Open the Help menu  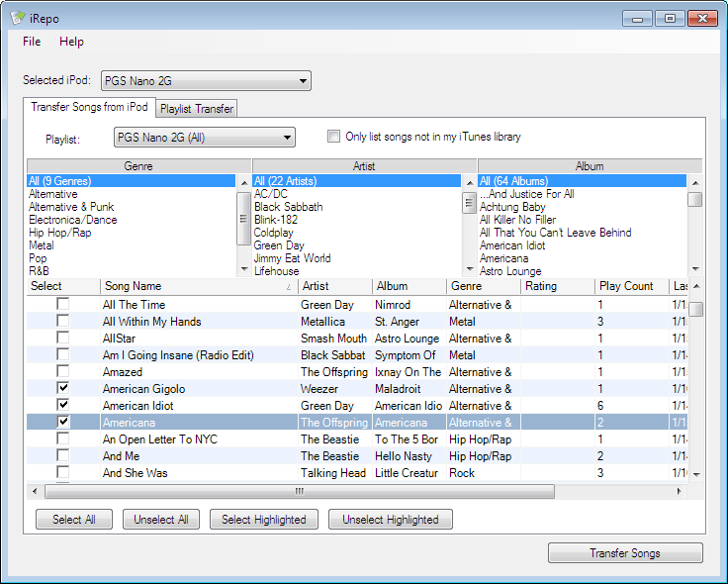tap(71, 42)
